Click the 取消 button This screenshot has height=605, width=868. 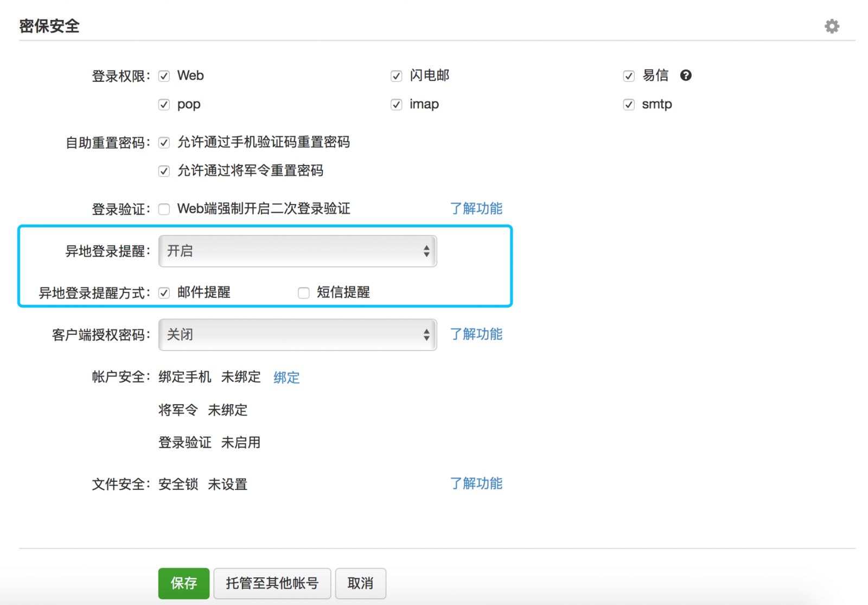(x=360, y=583)
